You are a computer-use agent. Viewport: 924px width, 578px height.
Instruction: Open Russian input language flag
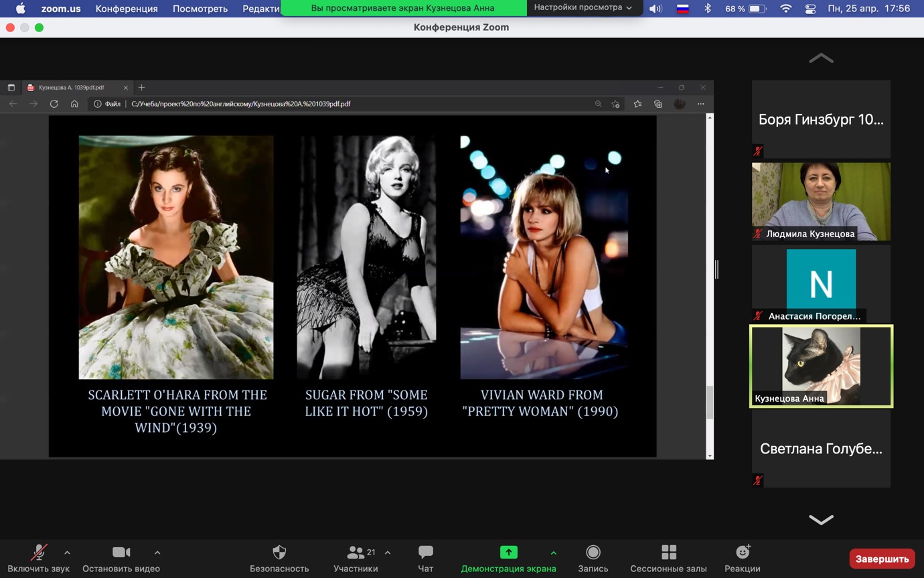pos(683,9)
